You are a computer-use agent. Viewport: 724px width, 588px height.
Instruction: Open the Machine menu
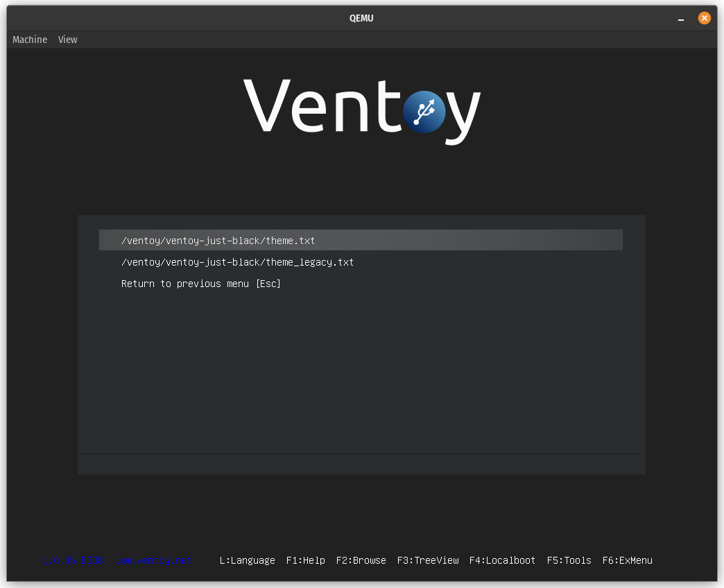pos(30,40)
